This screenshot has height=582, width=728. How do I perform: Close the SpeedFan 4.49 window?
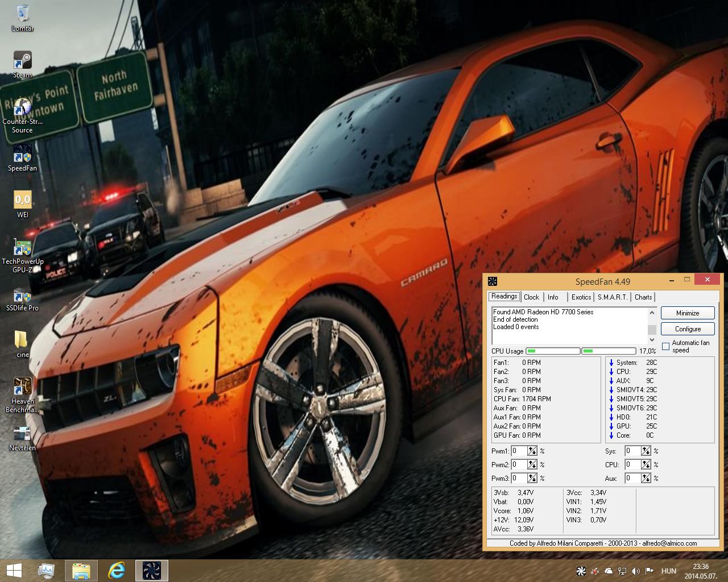click(x=707, y=279)
